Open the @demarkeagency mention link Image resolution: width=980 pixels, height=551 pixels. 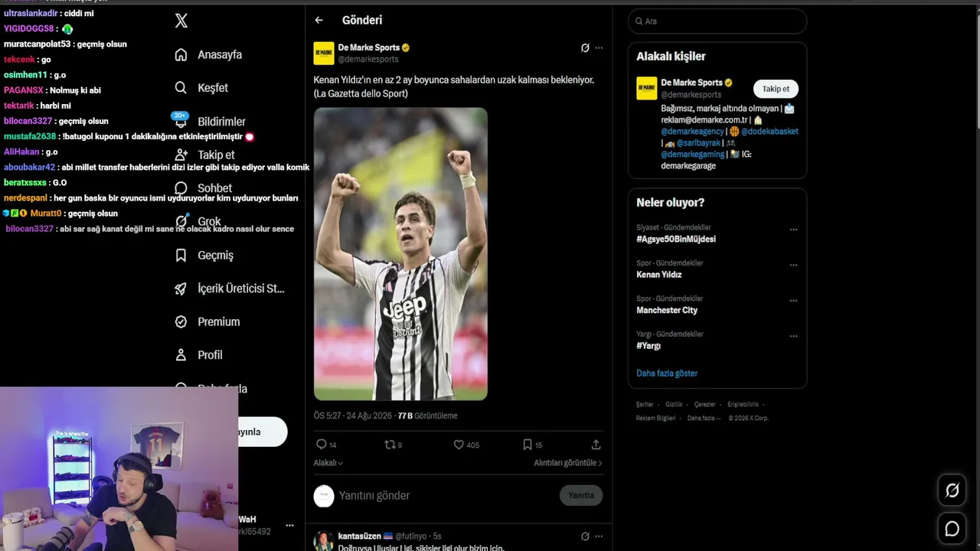point(692,132)
